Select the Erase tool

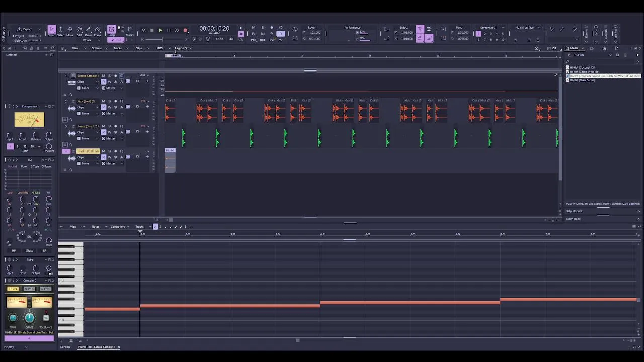[97, 31]
